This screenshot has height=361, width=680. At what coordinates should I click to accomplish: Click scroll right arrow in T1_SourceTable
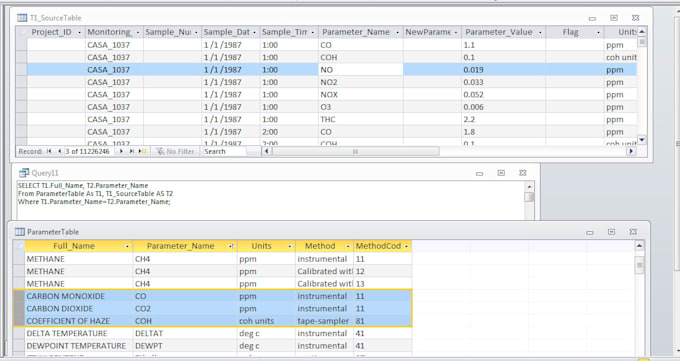click(x=631, y=151)
